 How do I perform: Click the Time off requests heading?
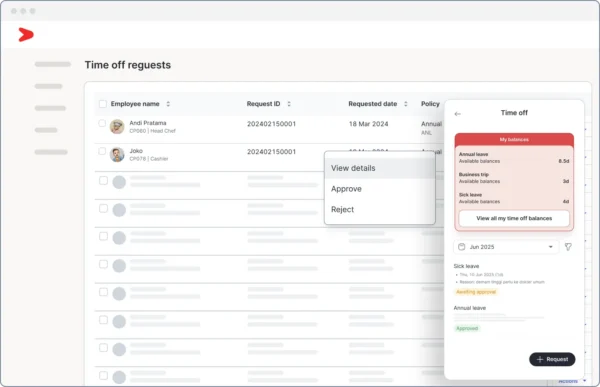tap(128, 65)
